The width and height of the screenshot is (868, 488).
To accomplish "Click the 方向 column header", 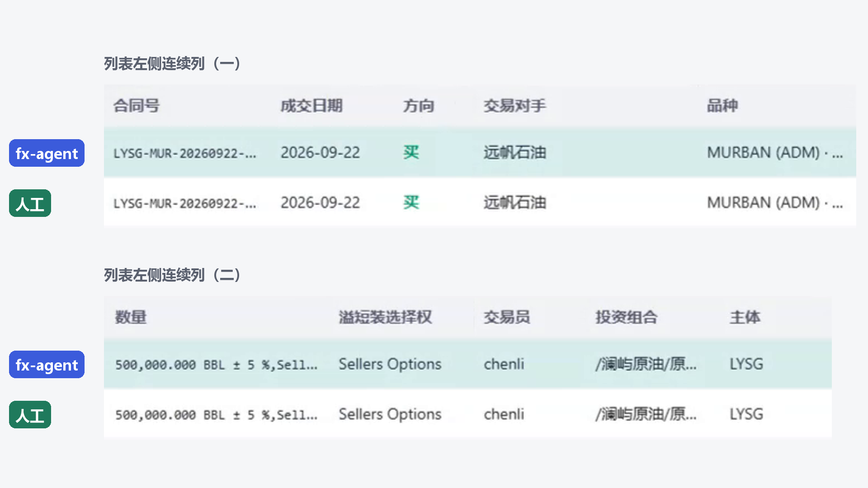I will coord(419,106).
